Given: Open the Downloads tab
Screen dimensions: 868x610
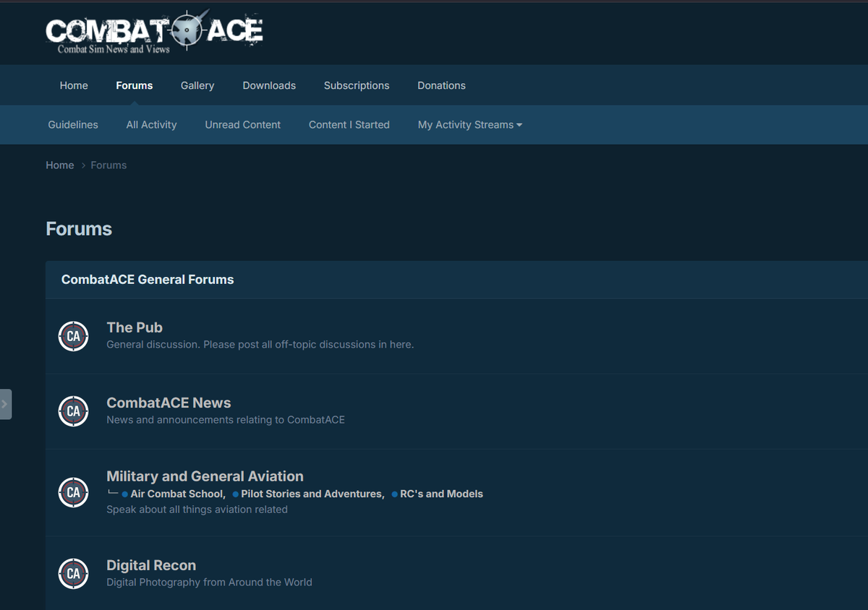Looking at the screenshot, I should pyautogui.click(x=269, y=85).
